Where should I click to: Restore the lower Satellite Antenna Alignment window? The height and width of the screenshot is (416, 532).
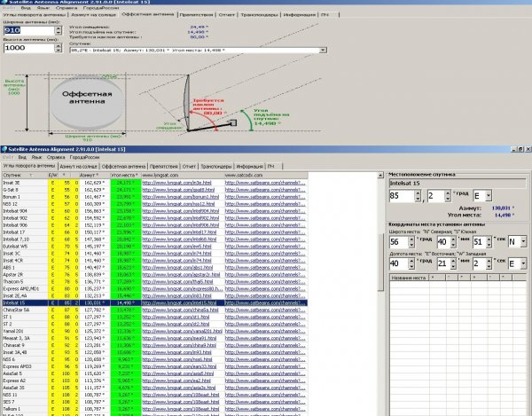click(520, 149)
